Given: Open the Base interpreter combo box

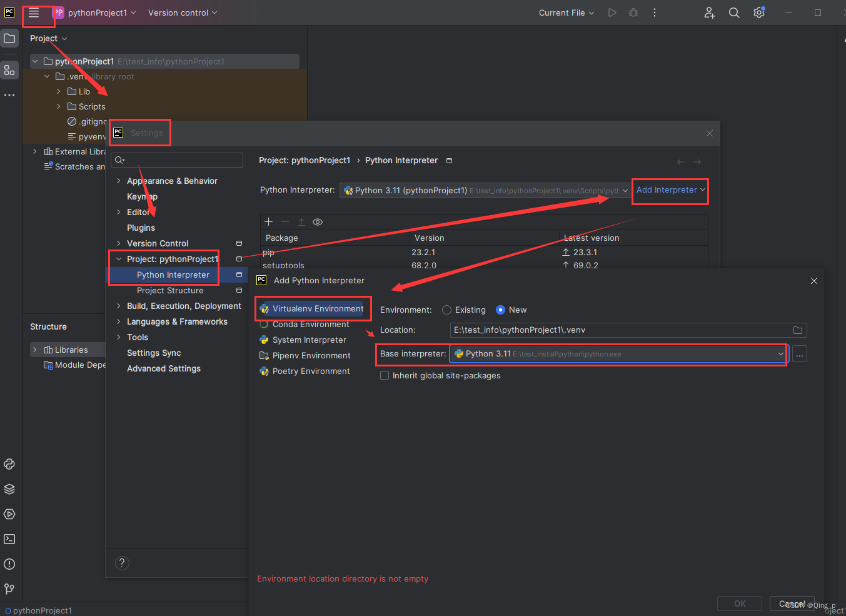Looking at the screenshot, I should click(x=619, y=354).
